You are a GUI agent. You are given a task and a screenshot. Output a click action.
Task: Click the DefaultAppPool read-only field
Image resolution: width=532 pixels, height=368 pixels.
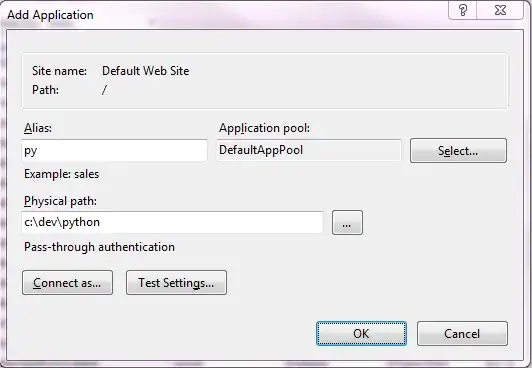pyautogui.click(x=309, y=150)
